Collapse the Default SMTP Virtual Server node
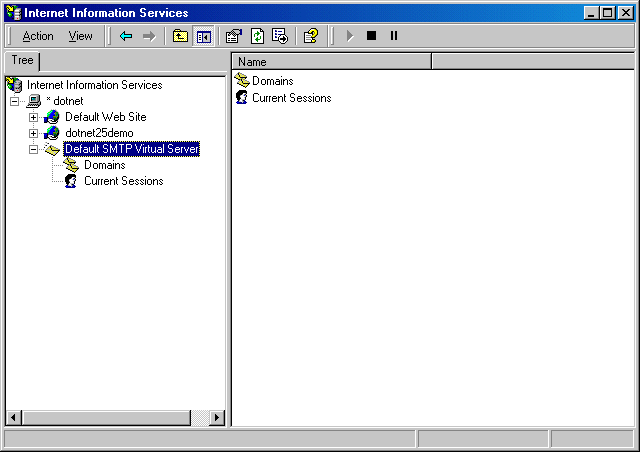 pyautogui.click(x=33, y=149)
